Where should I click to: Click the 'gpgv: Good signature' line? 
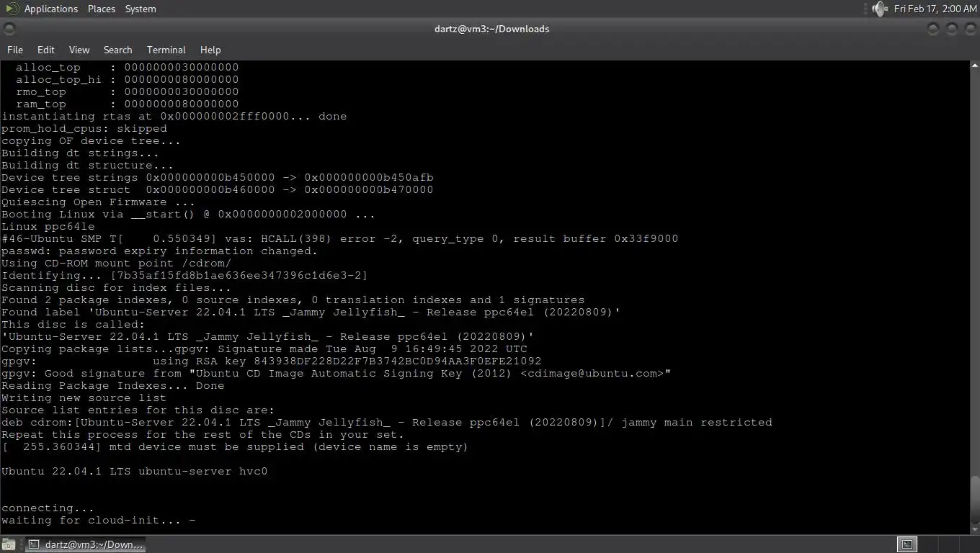(336, 373)
